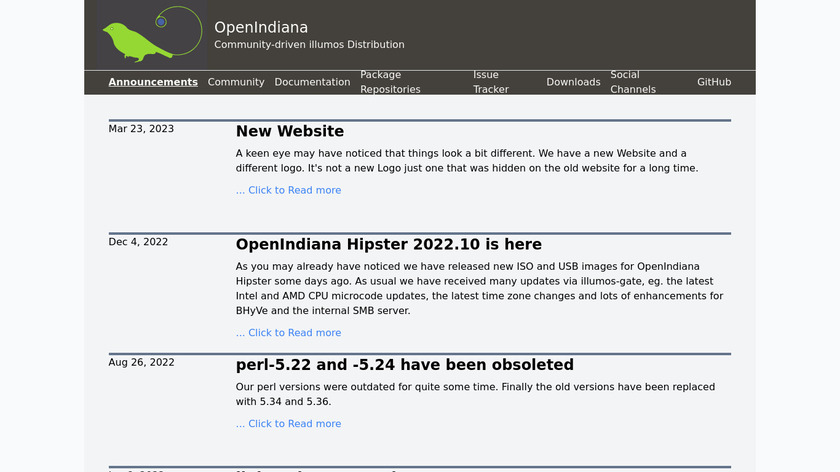
Task: Expand Read more under Hipster 2022.10
Action: coord(288,333)
